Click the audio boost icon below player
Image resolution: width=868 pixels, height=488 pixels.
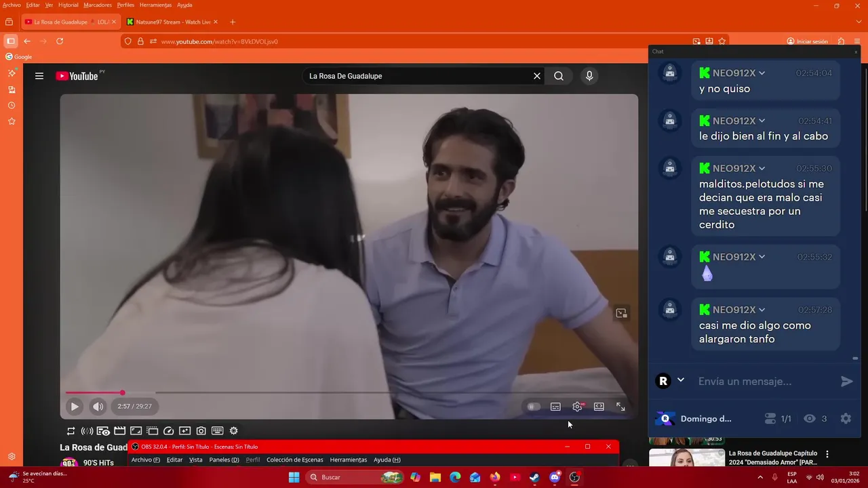(x=87, y=430)
